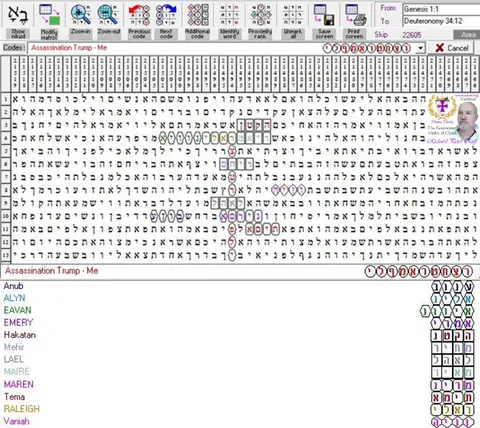Image resolution: width=480 pixels, height=428 pixels.
Task: Click matrix row header 5
Action: (6, 151)
